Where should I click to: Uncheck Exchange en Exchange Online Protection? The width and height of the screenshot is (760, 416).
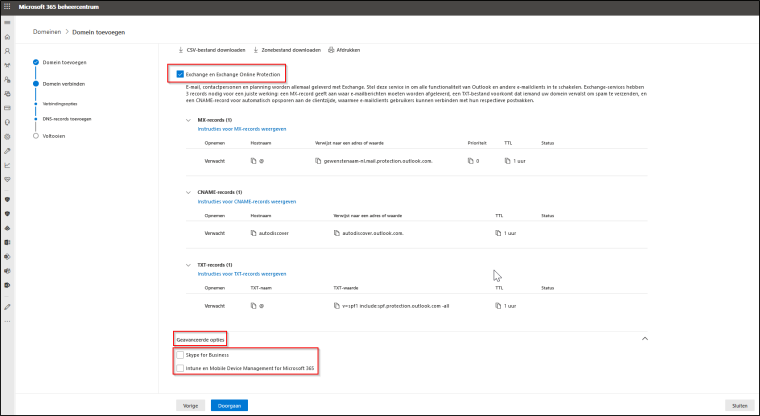coord(180,74)
